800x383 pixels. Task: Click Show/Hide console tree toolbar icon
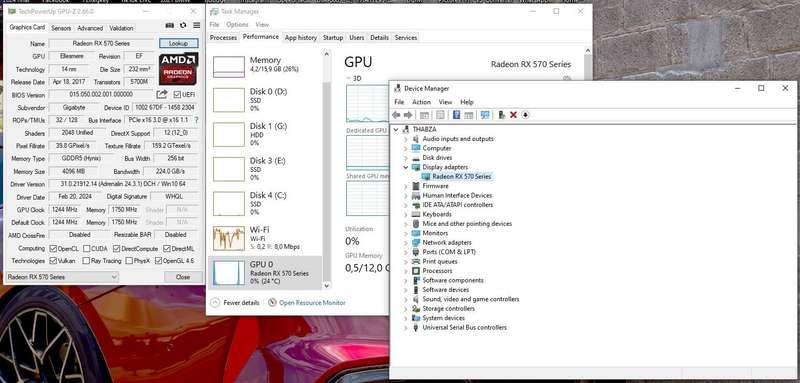(x=424, y=115)
